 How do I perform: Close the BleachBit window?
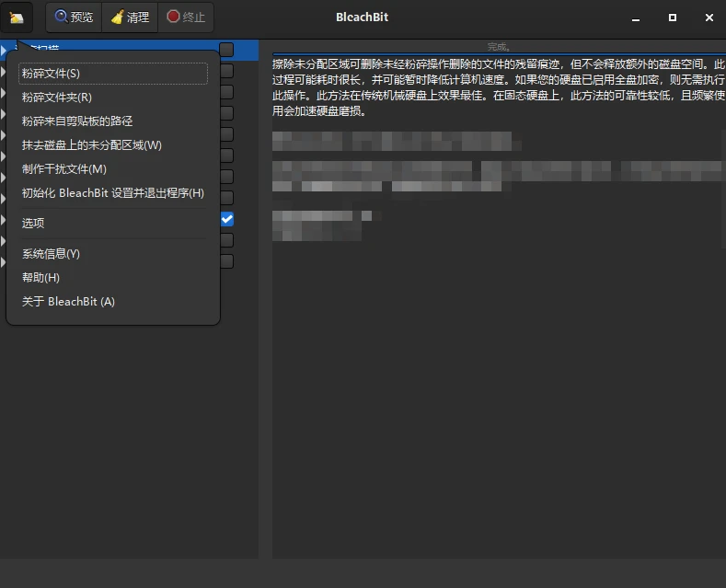(709, 17)
